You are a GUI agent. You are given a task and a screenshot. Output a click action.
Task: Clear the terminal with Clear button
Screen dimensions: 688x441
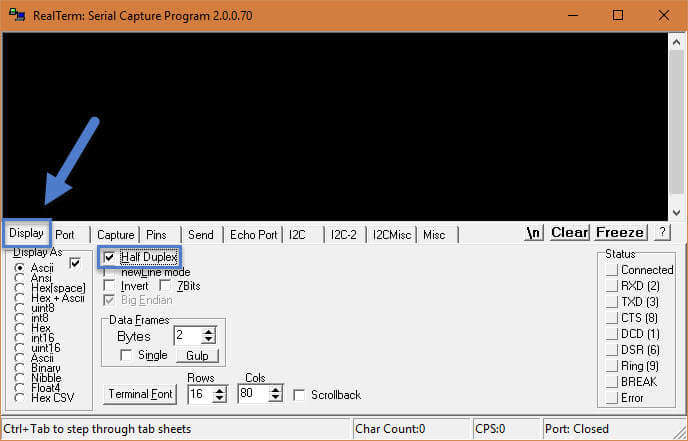(570, 233)
